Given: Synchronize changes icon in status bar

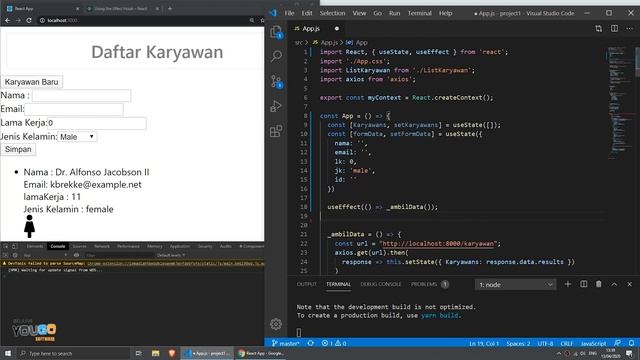Looking at the screenshot, I should click(311, 343).
